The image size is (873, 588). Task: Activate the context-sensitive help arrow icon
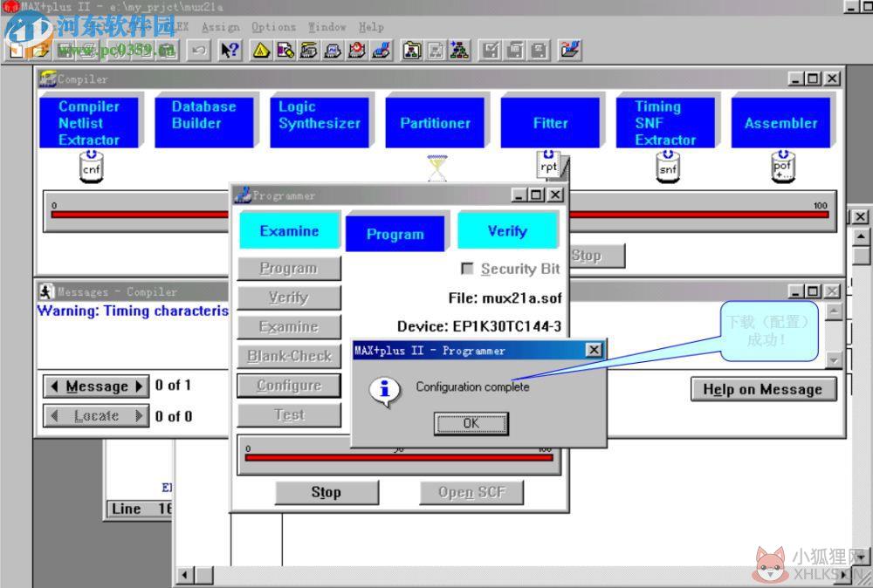[230, 51]
